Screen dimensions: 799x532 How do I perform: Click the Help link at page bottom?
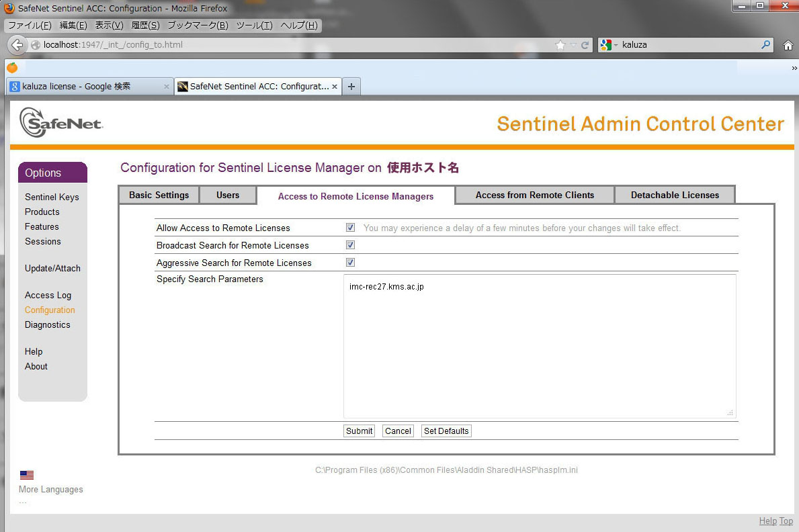click(x=768, y=521)
